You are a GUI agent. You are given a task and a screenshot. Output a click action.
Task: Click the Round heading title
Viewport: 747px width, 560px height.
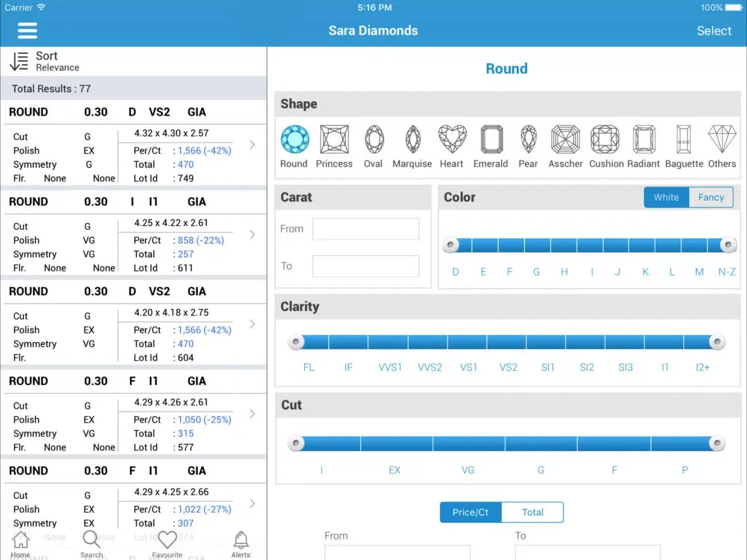pyautogui.click(x=506, y=68)
